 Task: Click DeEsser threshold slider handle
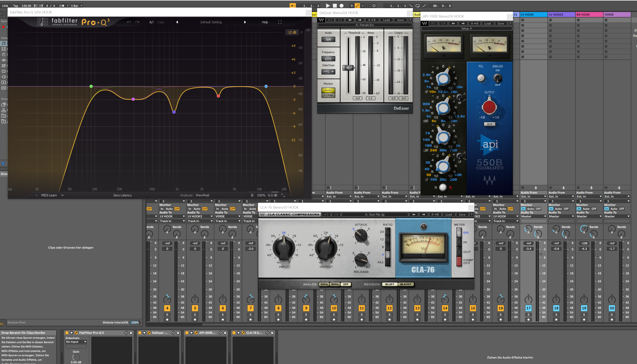[x=348, y=67]
